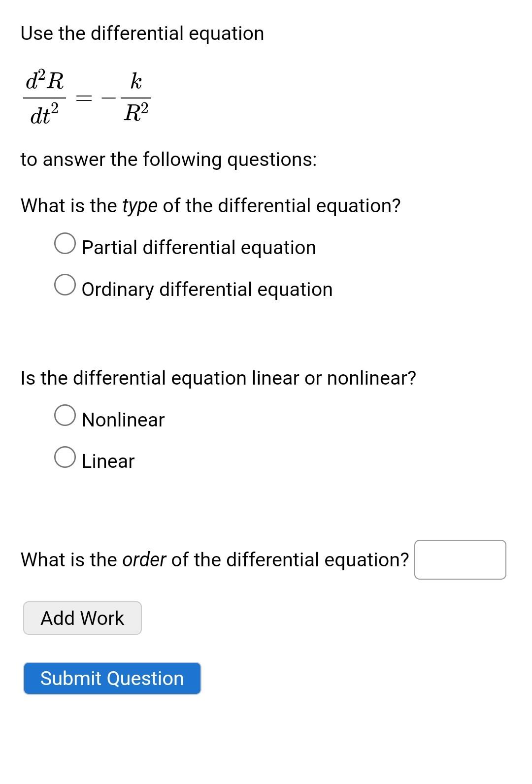Open the work attachment area via Add Work

click(82, 618)
